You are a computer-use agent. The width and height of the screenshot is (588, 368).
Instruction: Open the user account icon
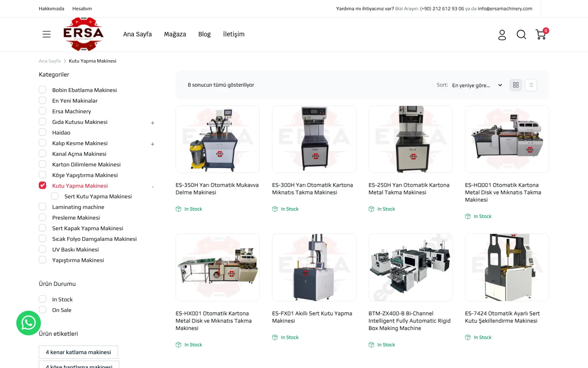pos(502,35)
